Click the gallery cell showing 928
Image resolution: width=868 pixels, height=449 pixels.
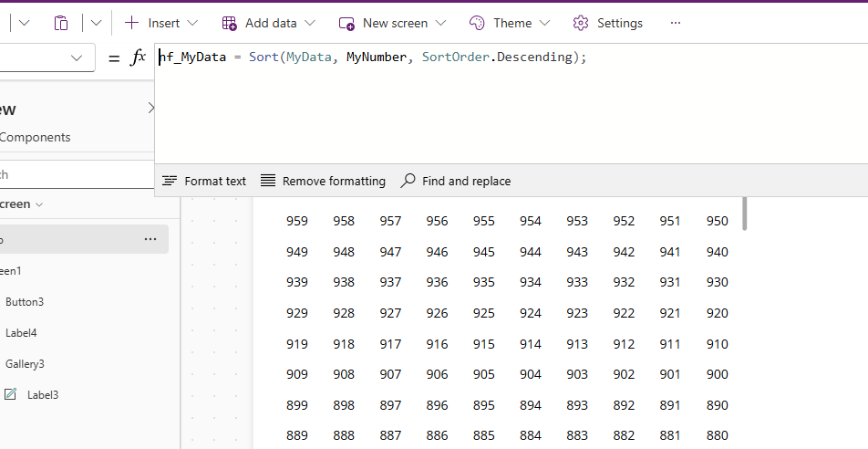pyautogui.click(x=344, y=314)
